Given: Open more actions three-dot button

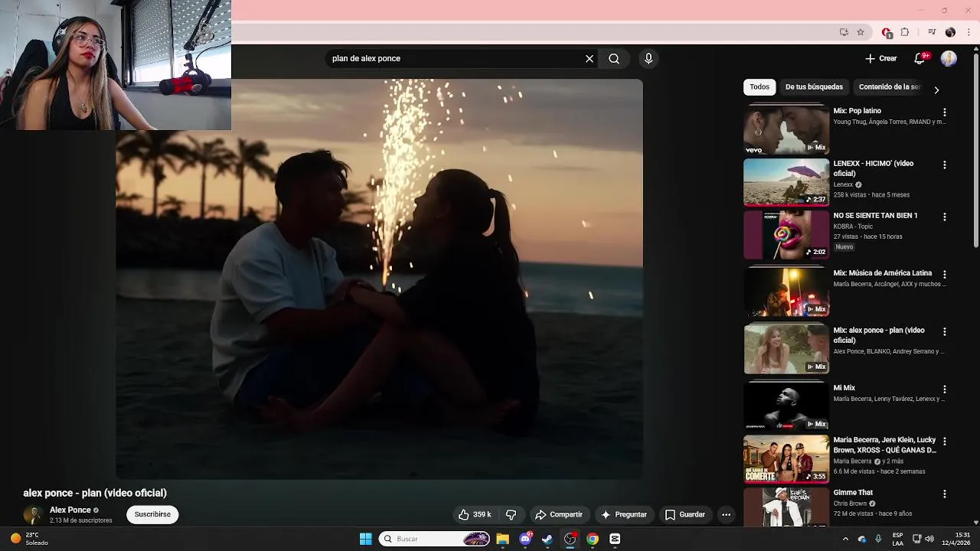Looking at the screenshot, I should pyautogui.click(x=726, y=514).
